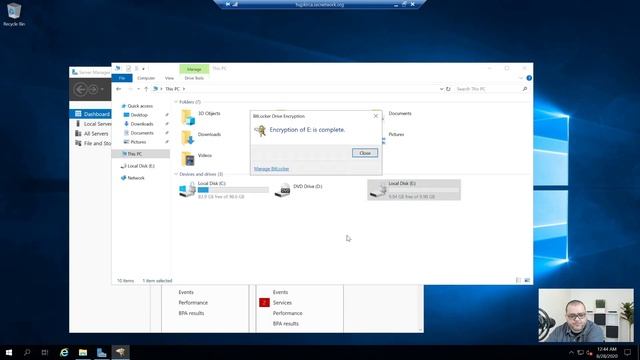This screenshot has height=360, width=640.
Task: Select the Pictures folder label
Action: click(x=396, y=134)
